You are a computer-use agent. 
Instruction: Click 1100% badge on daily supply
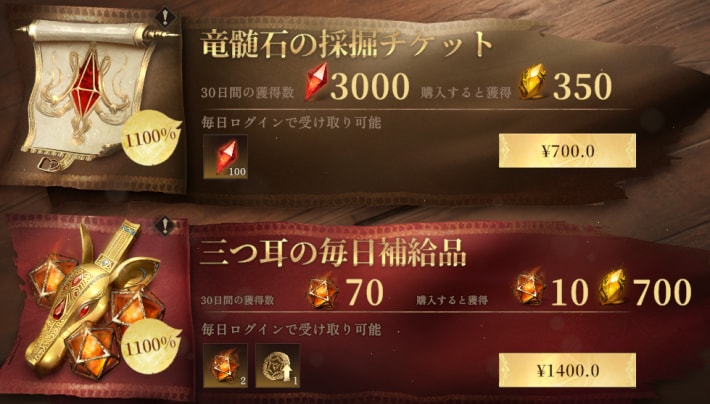[151, 347]
